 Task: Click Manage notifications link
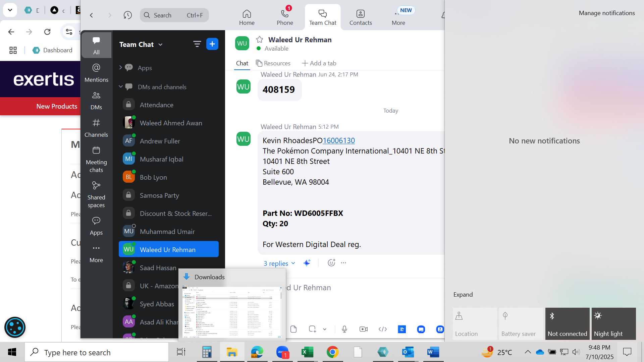[607, 13]
